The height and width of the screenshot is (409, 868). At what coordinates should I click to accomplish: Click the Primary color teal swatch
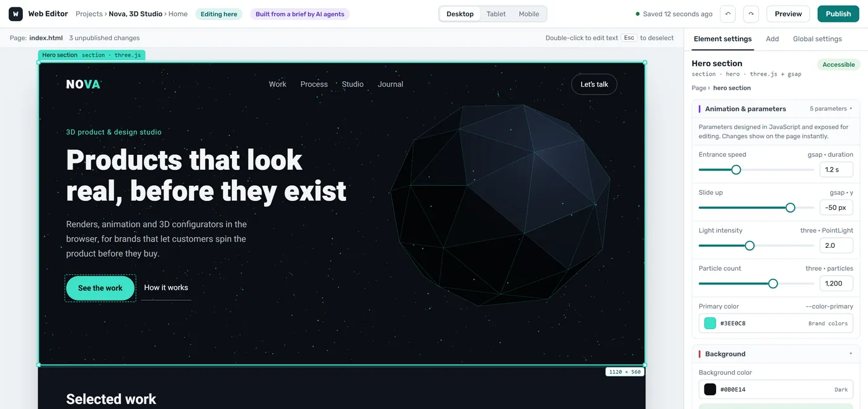[x=710, y=323]
